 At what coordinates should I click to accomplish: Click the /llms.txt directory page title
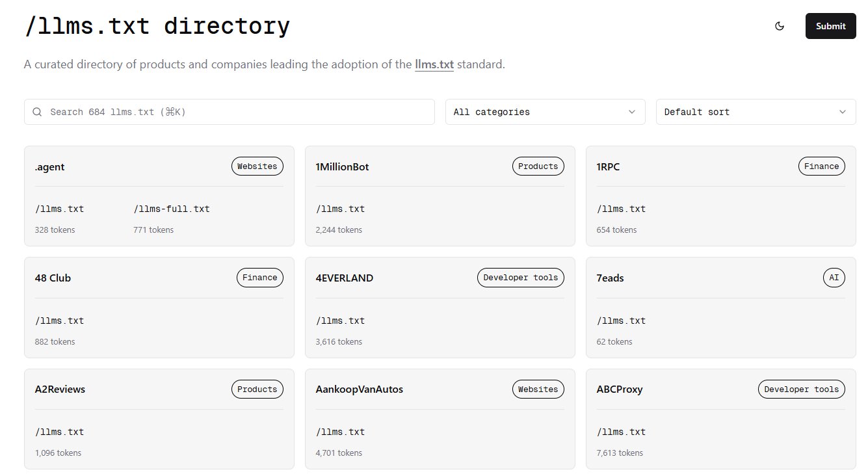156,25
